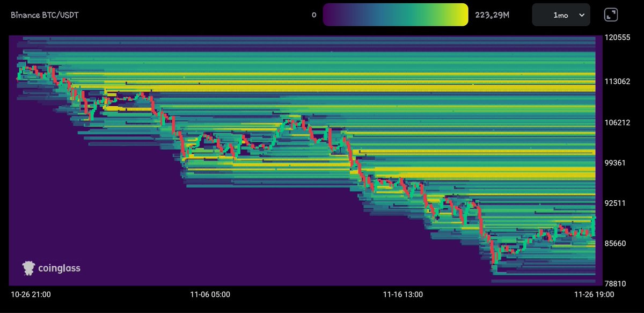Click the fullscreen expand icon

[611, 15]
